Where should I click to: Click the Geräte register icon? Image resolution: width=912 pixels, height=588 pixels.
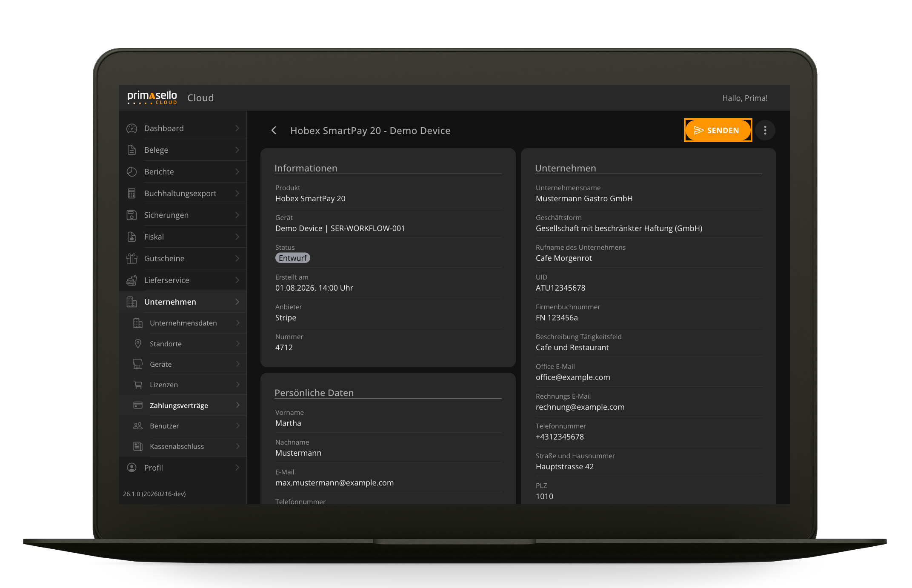point(138,364)
